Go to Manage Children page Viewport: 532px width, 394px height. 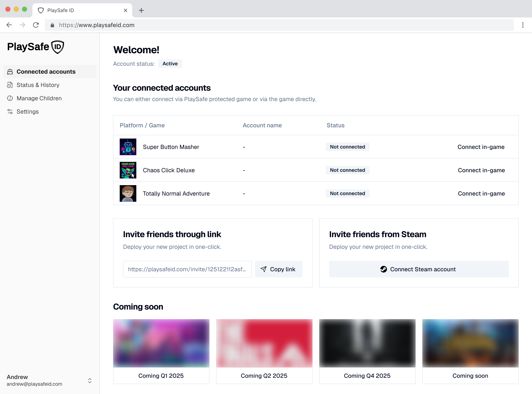[x=39, y=98]
